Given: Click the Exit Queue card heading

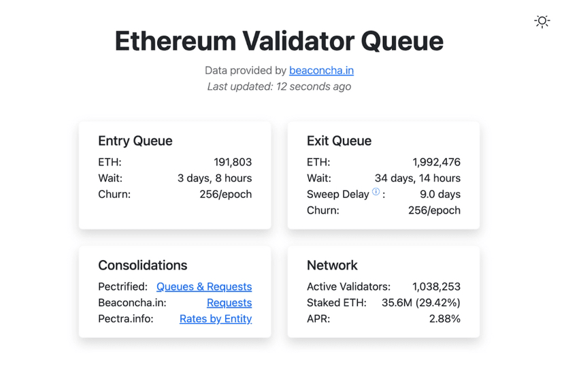Looking at the screenshot, I should tap(339, 141).
